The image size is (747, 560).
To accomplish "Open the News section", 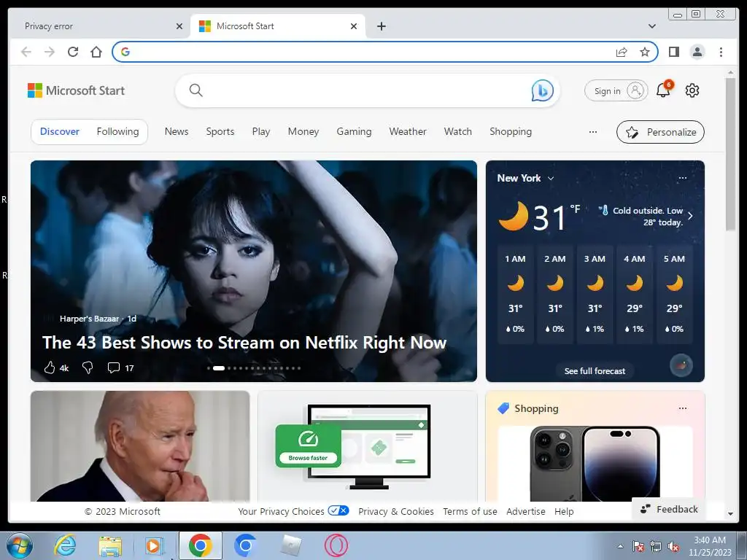I will click(x=177, y=131).
